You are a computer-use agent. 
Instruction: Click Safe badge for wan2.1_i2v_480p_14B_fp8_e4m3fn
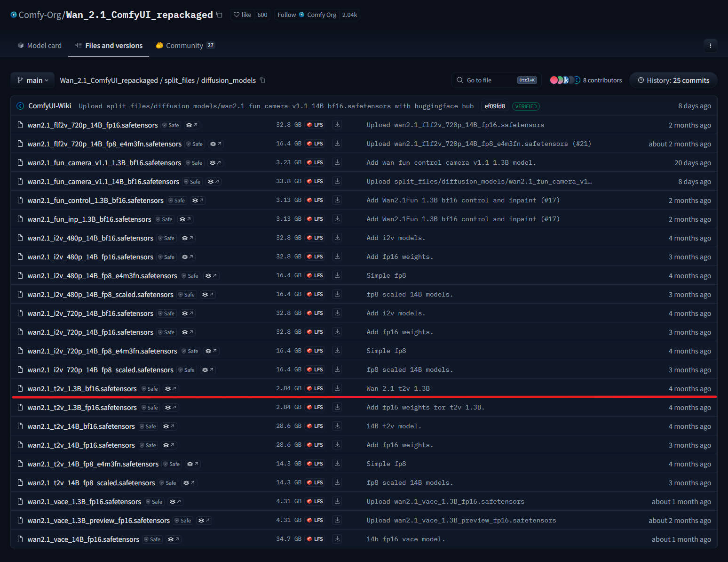tap(190, 276)
